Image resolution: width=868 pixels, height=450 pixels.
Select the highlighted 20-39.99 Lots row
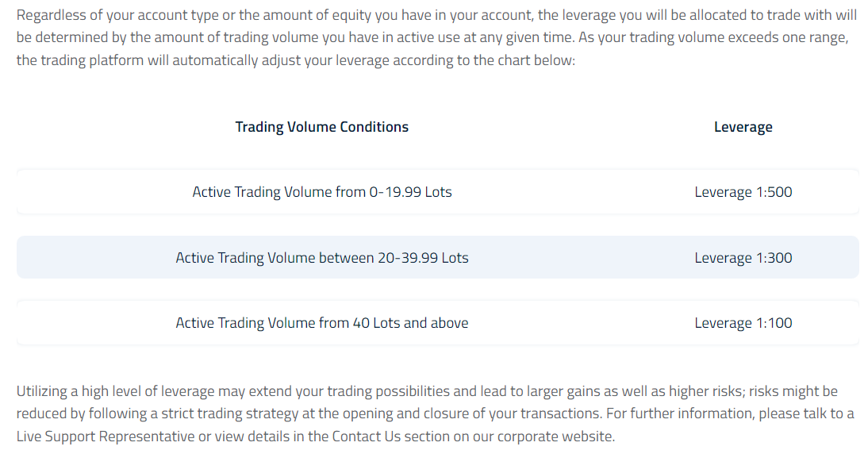tap(437, 257)
